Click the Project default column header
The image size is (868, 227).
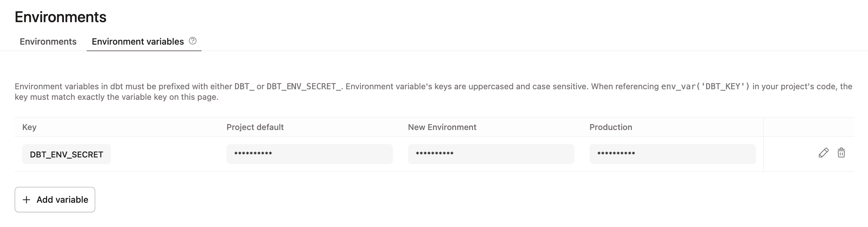point(255,127)
